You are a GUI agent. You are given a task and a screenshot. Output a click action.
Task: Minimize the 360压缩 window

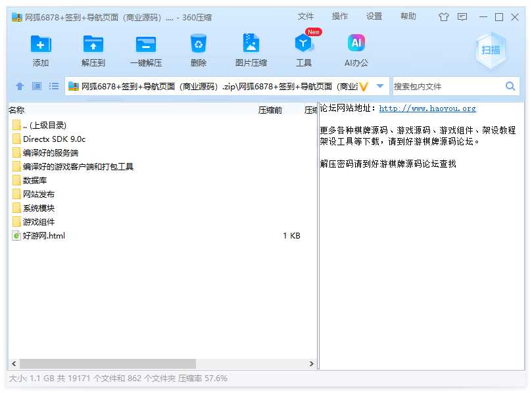click(x=483, y=17)
